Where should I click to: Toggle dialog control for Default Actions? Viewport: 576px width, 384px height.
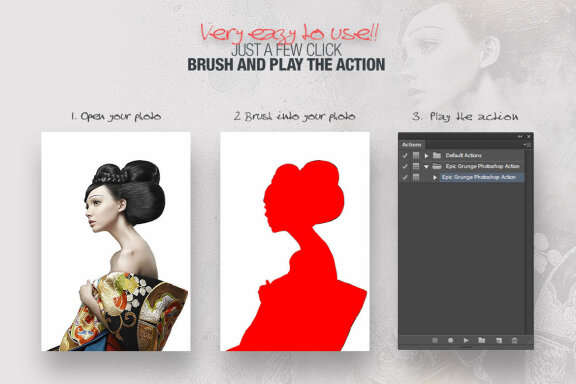pyautogui.click(x=416, y=155)
